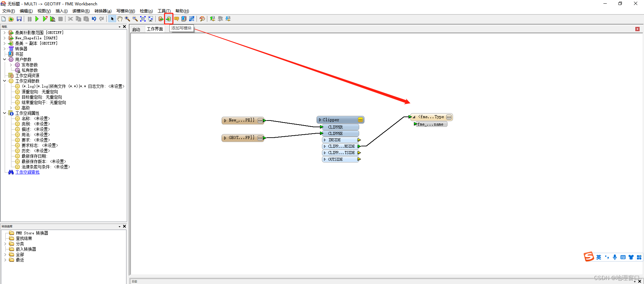Viewport: 644px width, 284px height.
Task: Save the workspace with the floppy disk icon
Action: point(19,19)
